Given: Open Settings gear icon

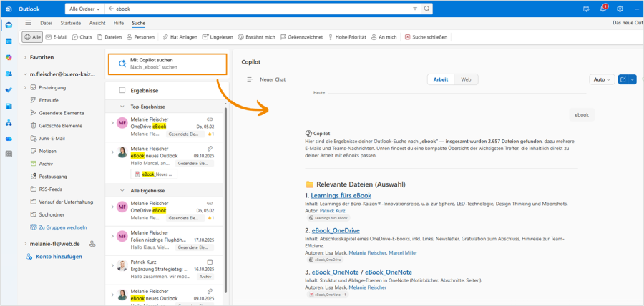Looking at the screenshot, I should click(x=620, y=9).
